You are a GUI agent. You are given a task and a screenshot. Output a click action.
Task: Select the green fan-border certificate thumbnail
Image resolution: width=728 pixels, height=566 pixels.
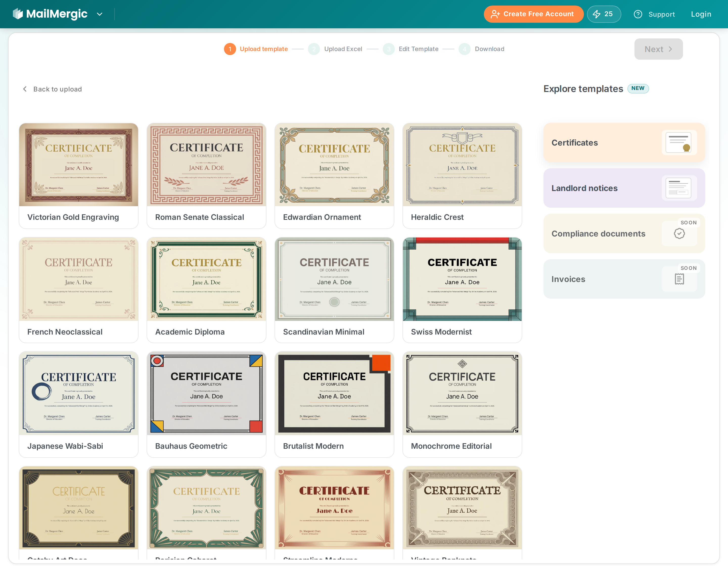click(x=206, y=508)
